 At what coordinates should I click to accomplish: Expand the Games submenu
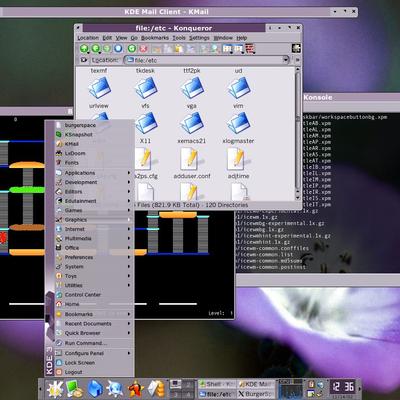click(93, 210)
